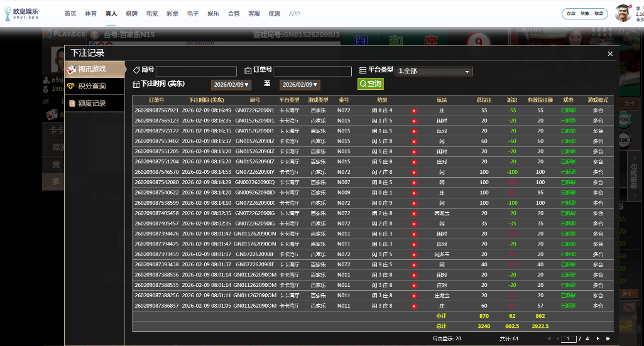Select 视讯游戏 tab in sidebar
The width and height of the screenshot is (644, 346).
[94, 68]
